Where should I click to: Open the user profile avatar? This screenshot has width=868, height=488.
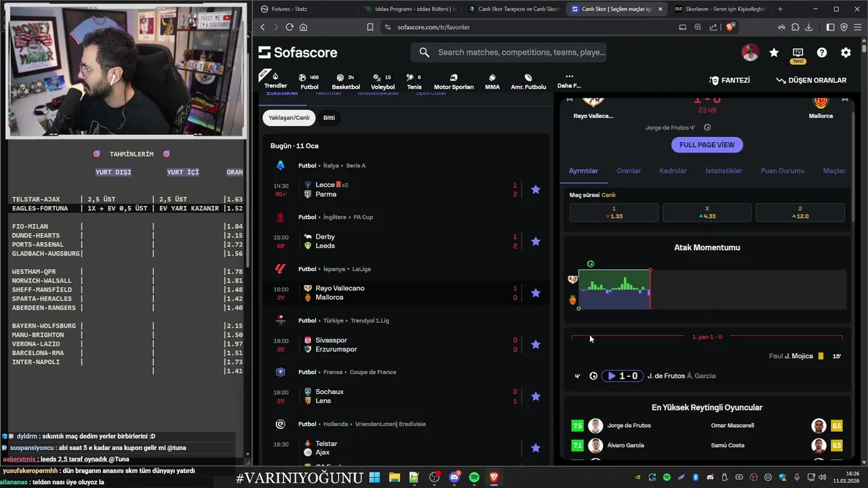pos(750,52)
